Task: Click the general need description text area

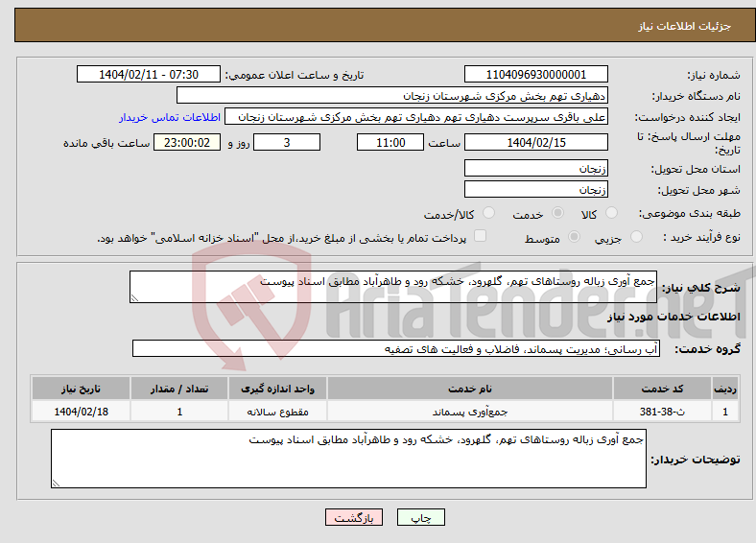Action: tap(393, 287)
